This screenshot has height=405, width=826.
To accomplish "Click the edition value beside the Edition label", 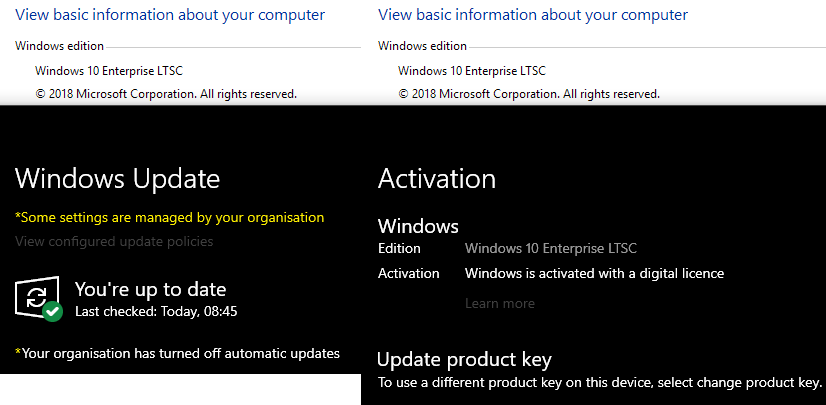I will point(551,248).
